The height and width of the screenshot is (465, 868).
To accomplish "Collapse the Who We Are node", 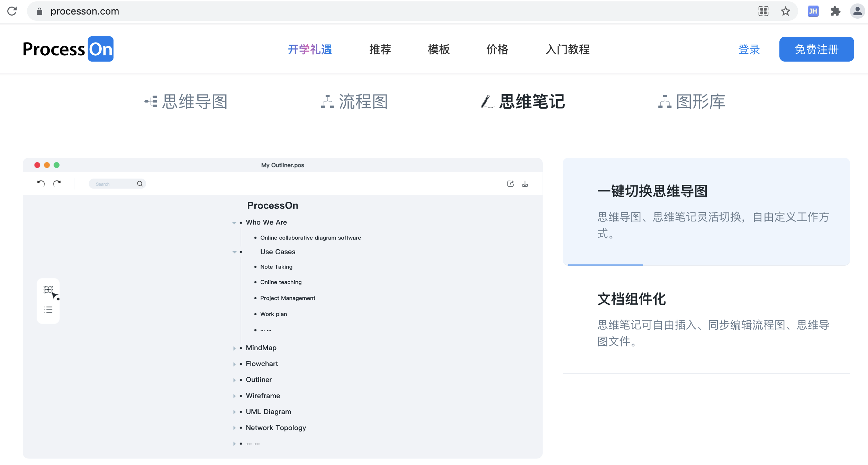I will [234, 223].
